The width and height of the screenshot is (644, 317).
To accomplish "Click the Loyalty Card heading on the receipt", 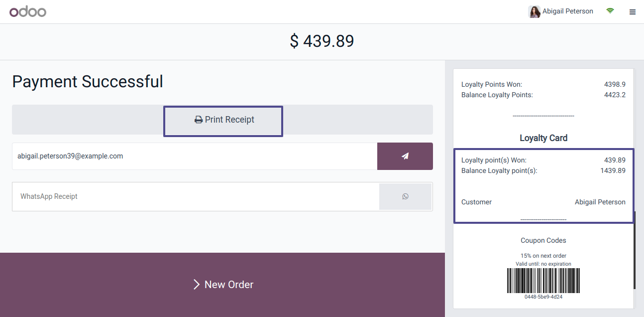I will 543,138.
